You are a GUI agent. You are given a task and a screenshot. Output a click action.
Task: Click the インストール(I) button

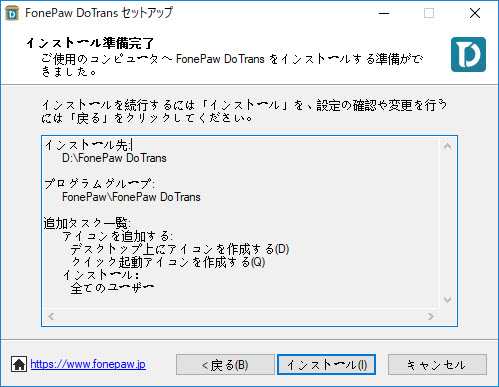tap(326, 365)
